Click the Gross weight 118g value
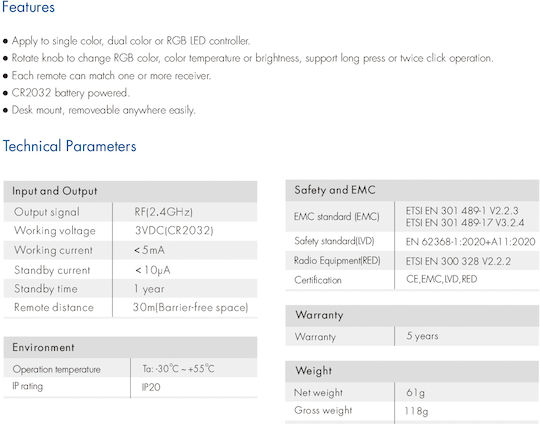 tap(416, 411)
